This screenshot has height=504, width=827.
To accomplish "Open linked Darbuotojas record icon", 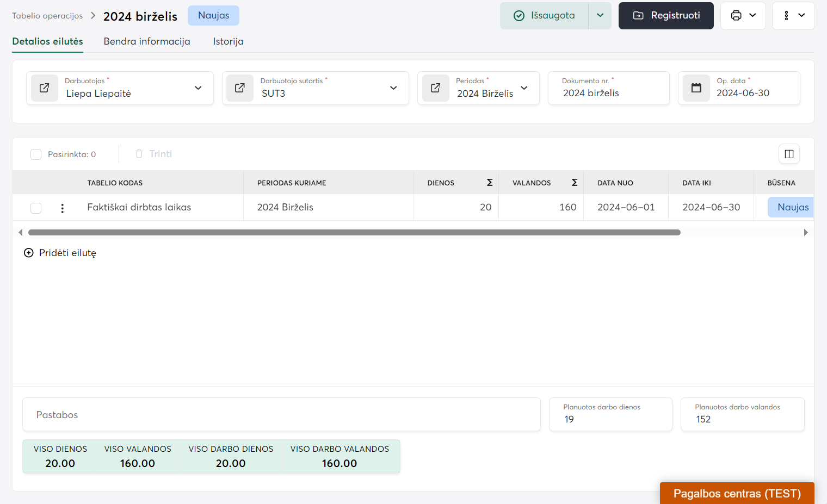I will click(x=45, y=88).
